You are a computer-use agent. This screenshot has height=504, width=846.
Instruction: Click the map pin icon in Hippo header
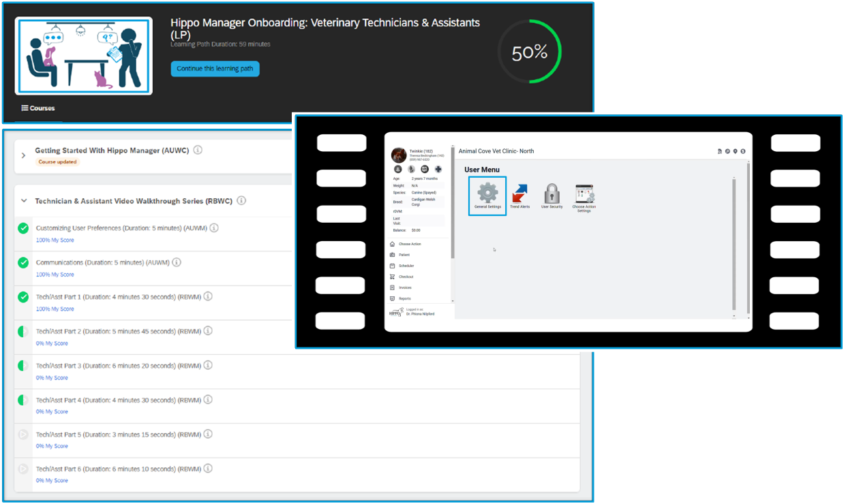(735, 151)
